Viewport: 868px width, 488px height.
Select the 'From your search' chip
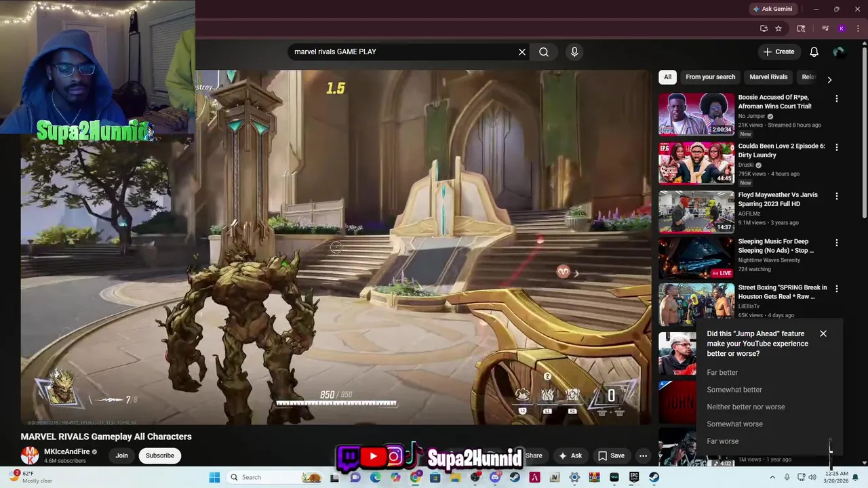point(710,77)
